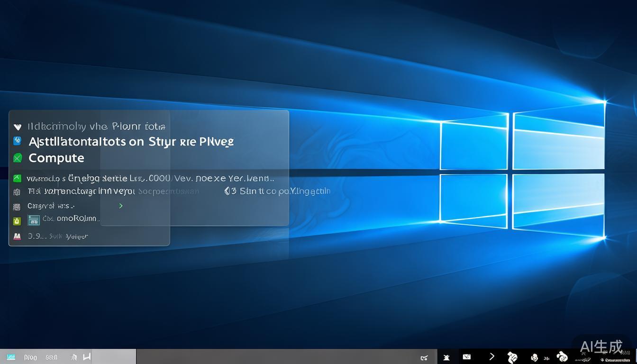Click the blue round icon above Compute
The image size is (637, 364).
(x=18, y=141)
